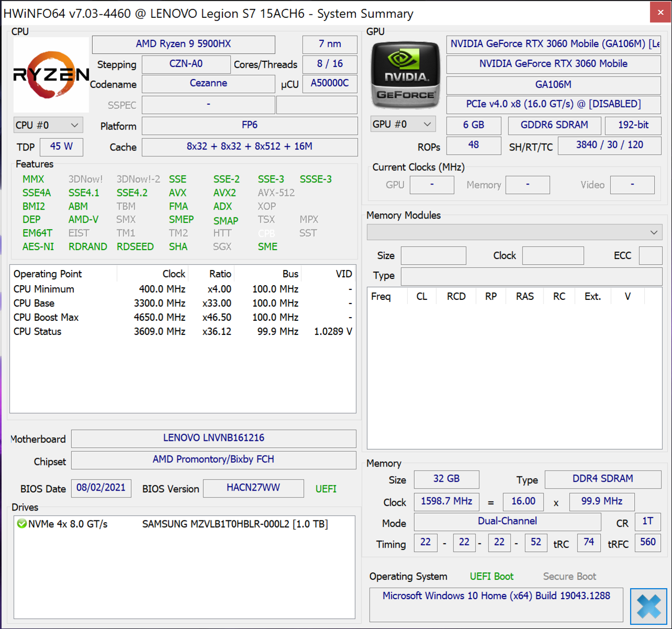The height and width of the screenshot is (629, 672).
Task: Click the Windows 10 Home build field
Action: pyautogui.click(x=496, y=604)
